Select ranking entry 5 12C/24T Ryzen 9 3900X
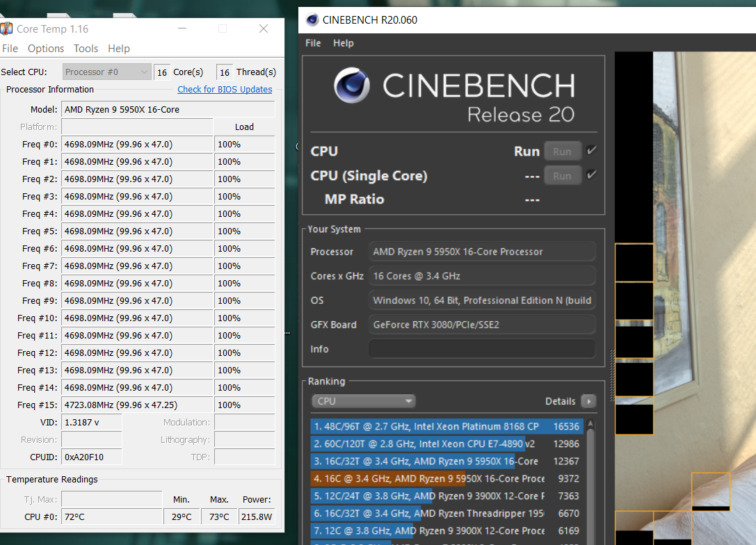756x545 pixels. point(447,496)
